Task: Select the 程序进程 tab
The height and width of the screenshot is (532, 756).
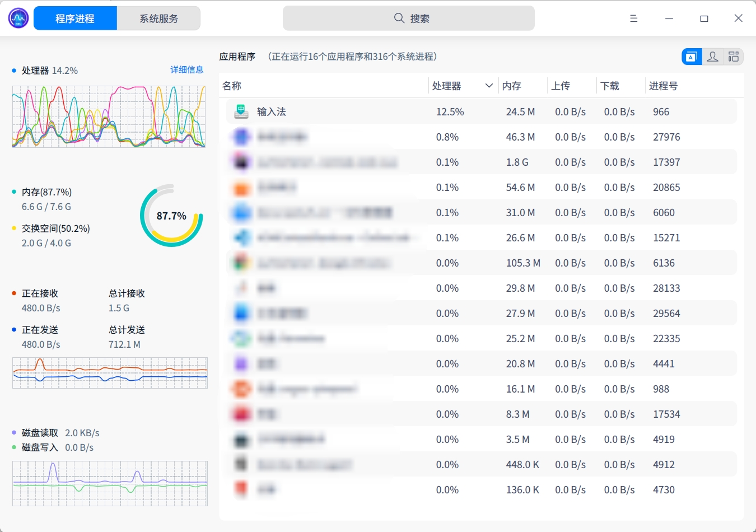Action: click(x=75, y=18)
